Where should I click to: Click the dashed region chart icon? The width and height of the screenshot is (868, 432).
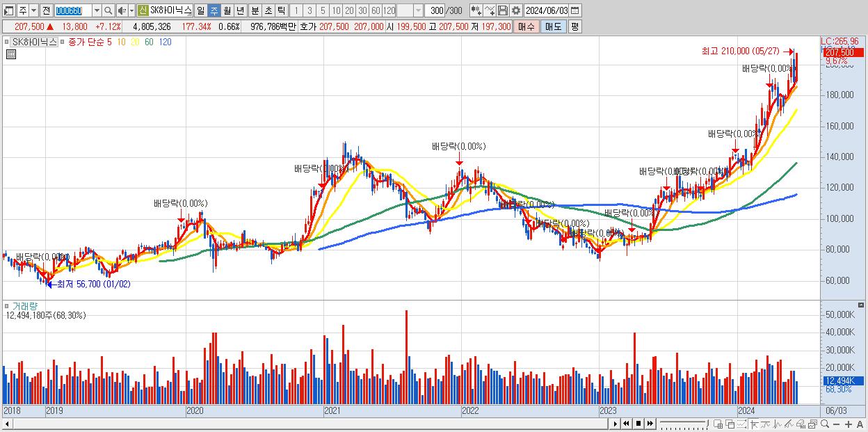741,424
